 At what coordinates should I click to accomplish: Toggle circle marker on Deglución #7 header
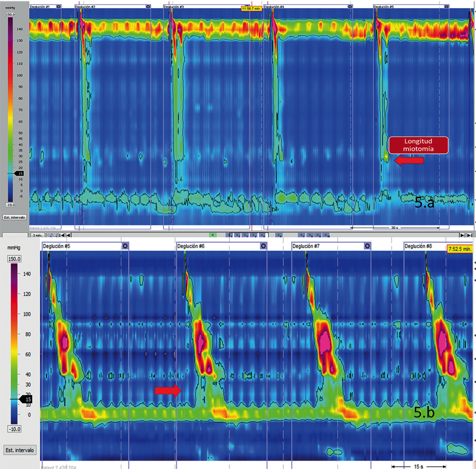(x=367, y=246)
